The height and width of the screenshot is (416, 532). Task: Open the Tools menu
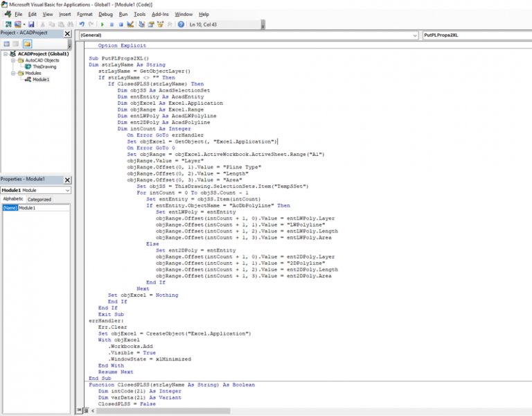click(139, 14)
